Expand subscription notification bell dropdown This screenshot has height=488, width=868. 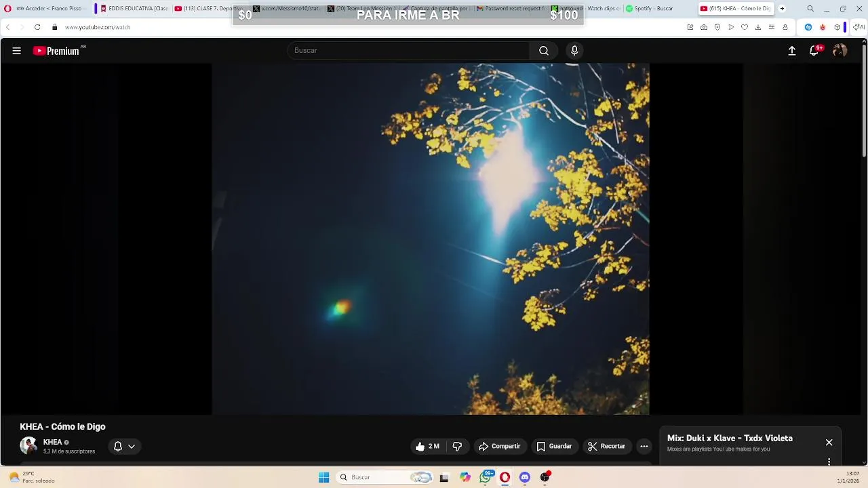(x=125, y=447)
